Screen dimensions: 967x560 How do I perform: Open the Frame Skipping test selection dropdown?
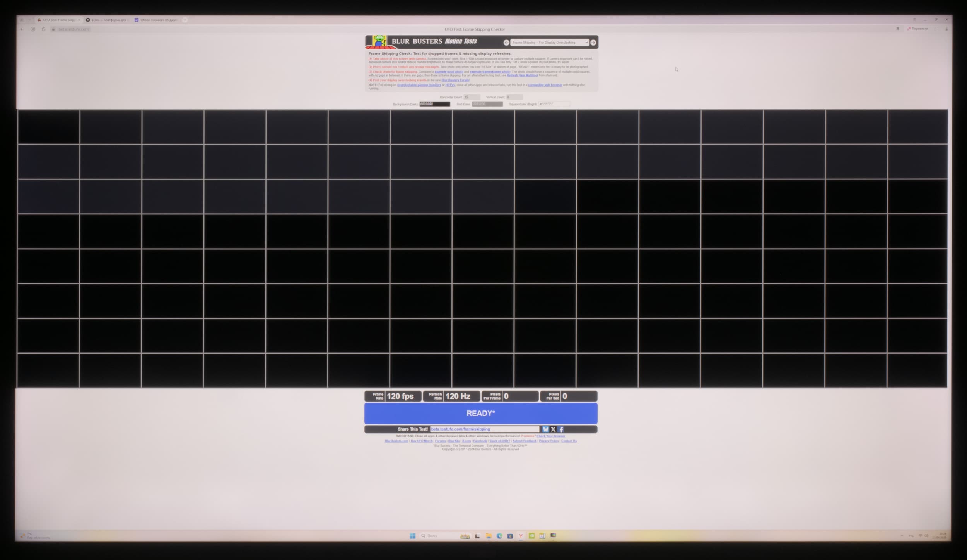tap(549, 43)
